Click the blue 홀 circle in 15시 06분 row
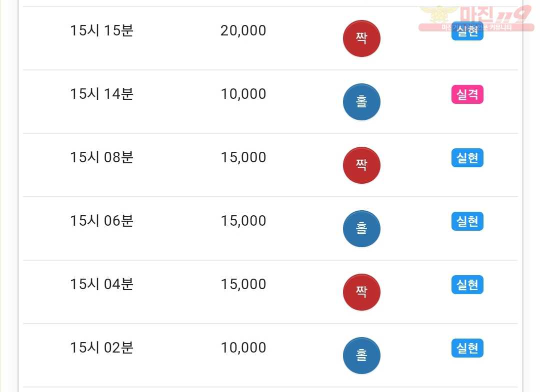 coord(361,229)
